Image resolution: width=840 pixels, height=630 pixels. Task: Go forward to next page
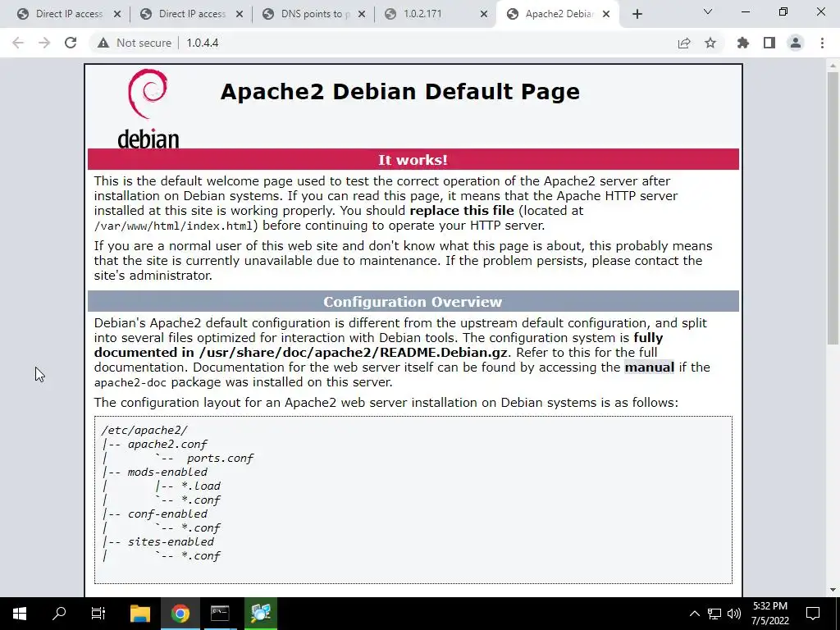[44, 43]
